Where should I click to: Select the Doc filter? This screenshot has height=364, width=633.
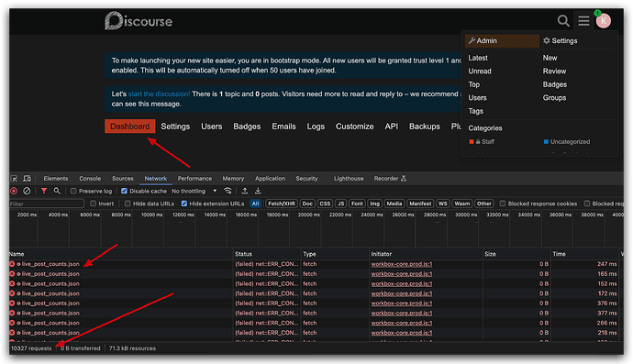coord(307,204)
